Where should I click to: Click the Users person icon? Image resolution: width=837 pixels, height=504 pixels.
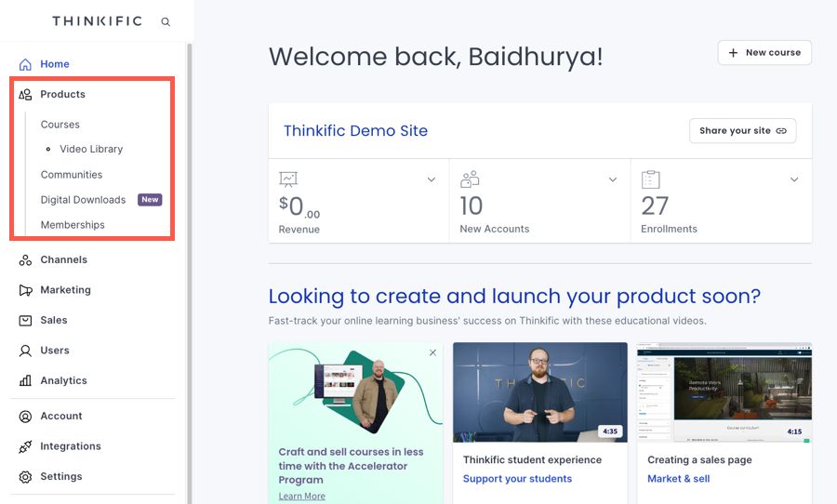25,351
